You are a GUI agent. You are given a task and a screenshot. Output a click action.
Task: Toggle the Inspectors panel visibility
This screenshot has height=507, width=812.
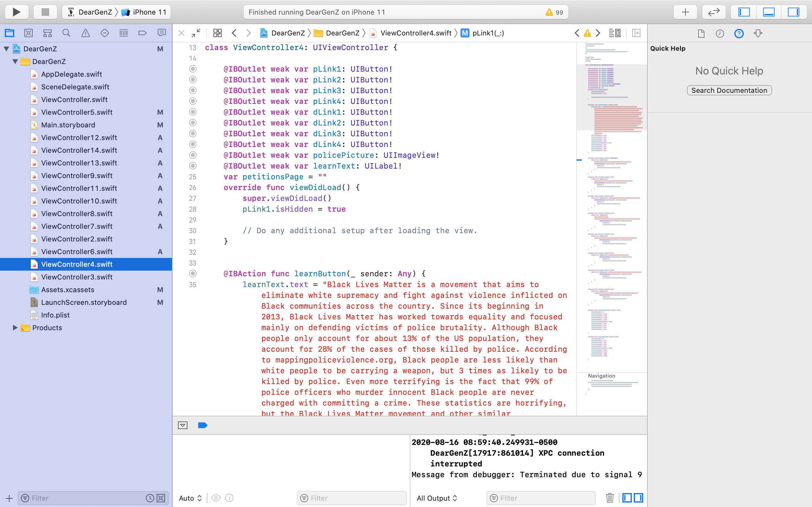[x=793, y=12]
